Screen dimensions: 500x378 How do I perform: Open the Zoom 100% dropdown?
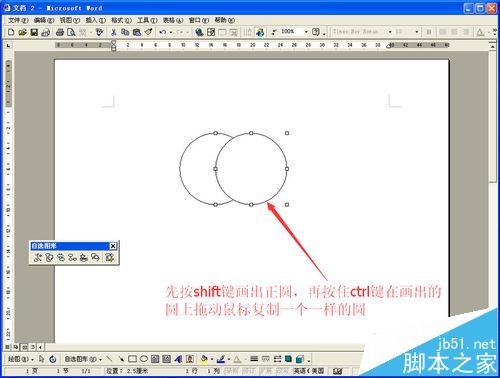[x=306, y=32]
